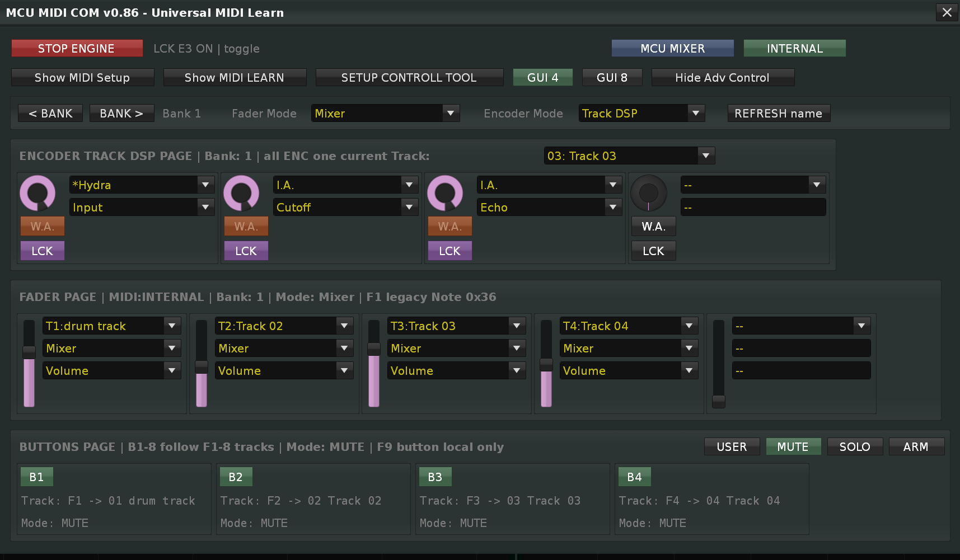The height and width of the screenshot is (560, 960).
Task: Click the B3 mute button
Action: (x=435, y=477)
